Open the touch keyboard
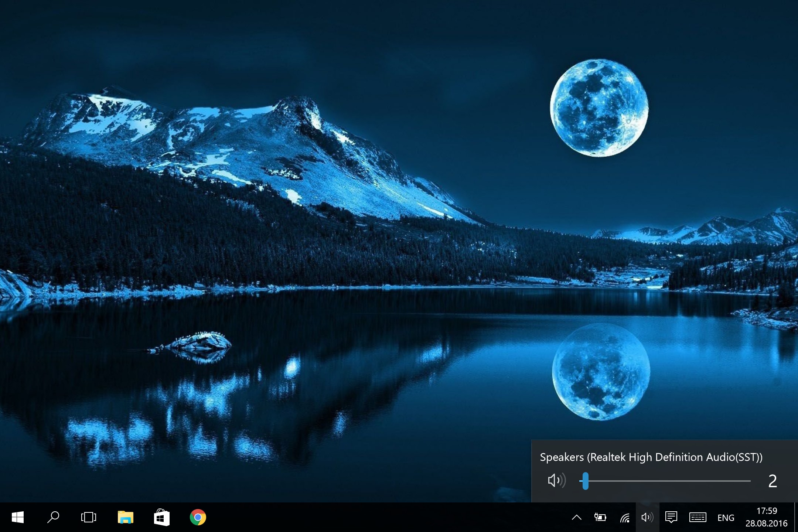This screenshot has width=798, height=532. [698, 517]
